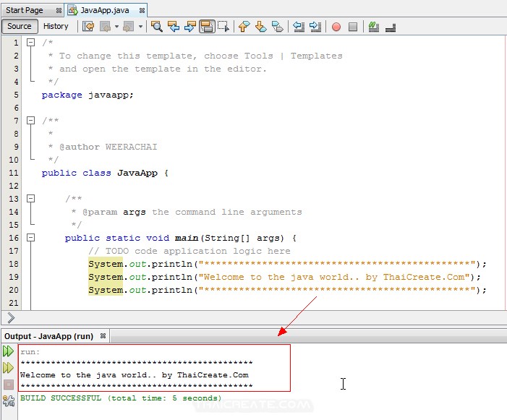Screen dimensions: 507x420
Task: Click 'run:' line in Output
Action: (30, 352)
